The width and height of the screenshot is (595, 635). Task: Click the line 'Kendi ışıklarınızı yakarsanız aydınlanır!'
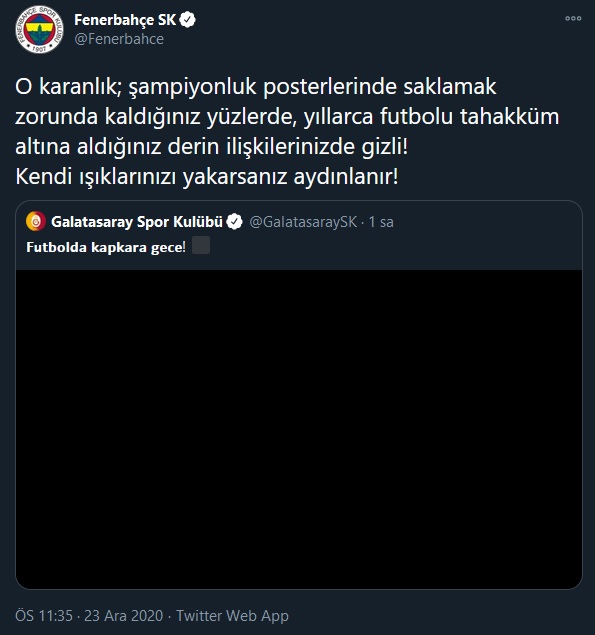pyautogui.click(x=207, y=177)
